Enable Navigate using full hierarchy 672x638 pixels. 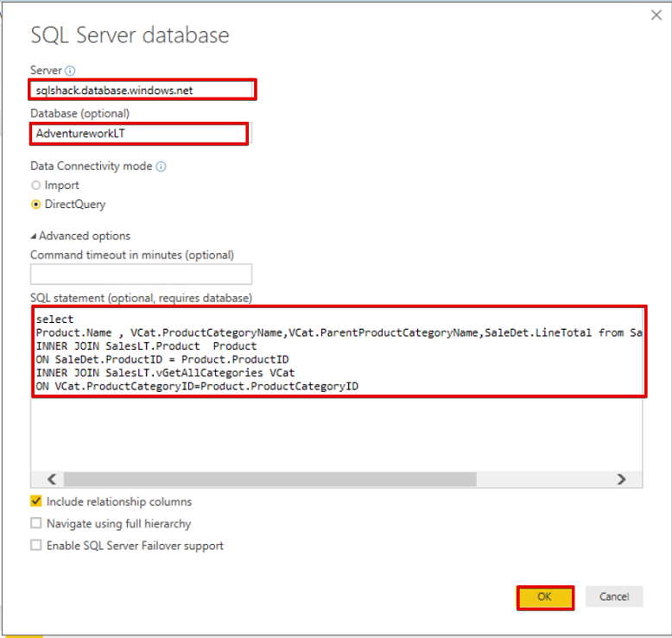point(36,523)
